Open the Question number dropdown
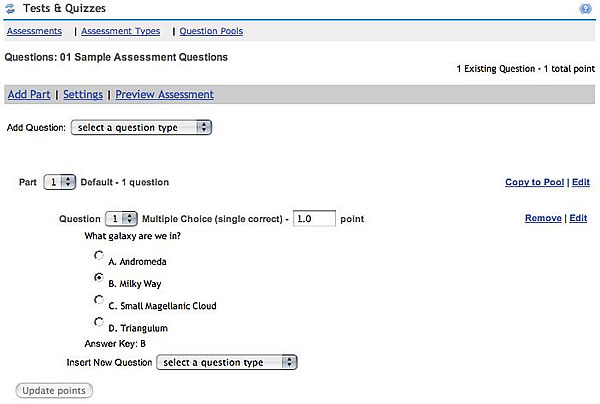Image resolution: width=600 pixels, height=404 pixels. coord(121,219)
